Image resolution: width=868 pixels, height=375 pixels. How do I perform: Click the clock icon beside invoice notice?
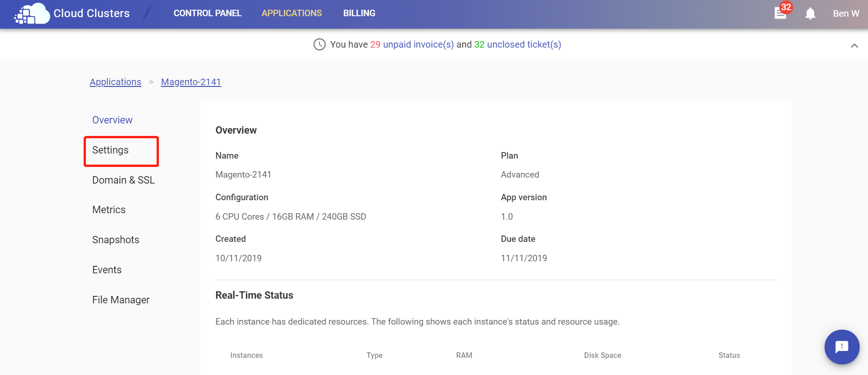pos(319,44)
